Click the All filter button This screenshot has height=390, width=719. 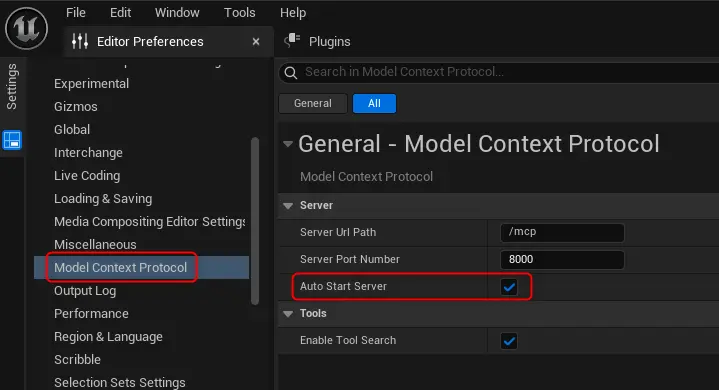(x=374, y=103)
